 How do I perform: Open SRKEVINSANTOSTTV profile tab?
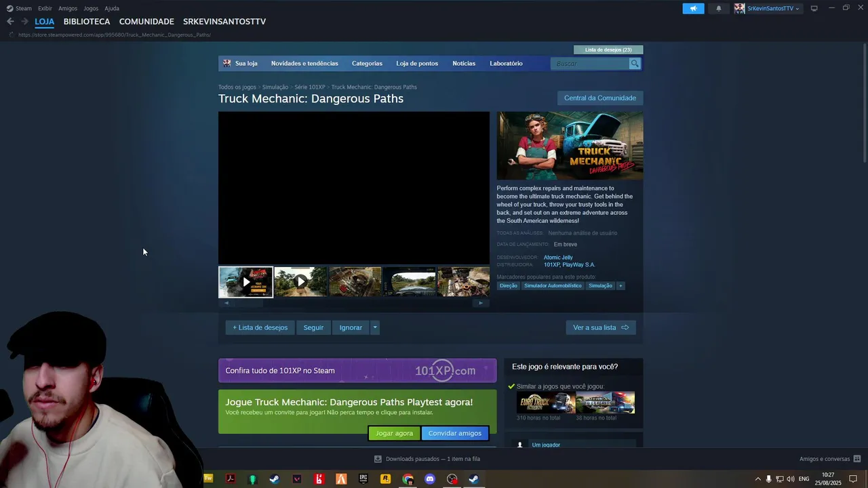(224, 22)
